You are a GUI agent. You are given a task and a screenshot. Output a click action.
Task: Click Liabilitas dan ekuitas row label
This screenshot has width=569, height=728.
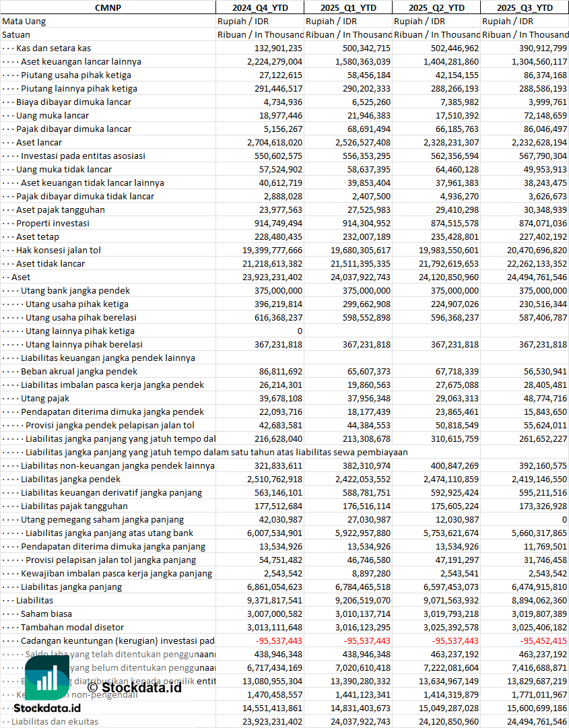[55, 721]
